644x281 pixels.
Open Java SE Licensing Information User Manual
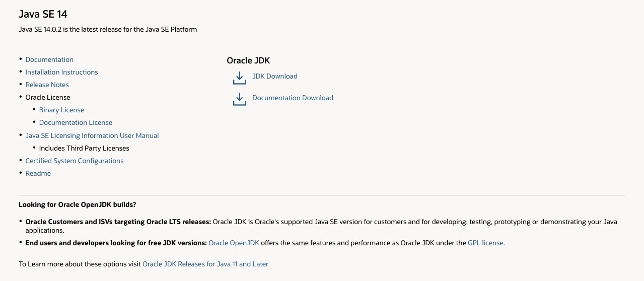click(92, 135)
